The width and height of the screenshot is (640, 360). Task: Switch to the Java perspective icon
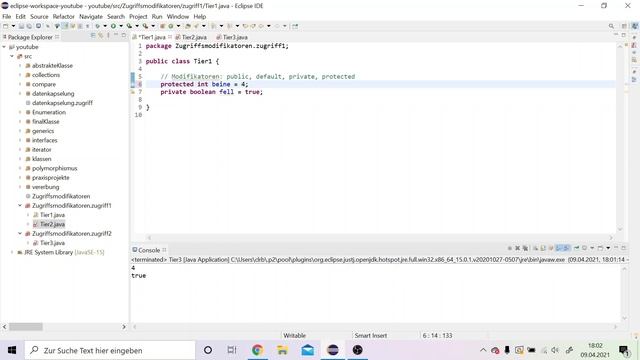coord(635,26)
